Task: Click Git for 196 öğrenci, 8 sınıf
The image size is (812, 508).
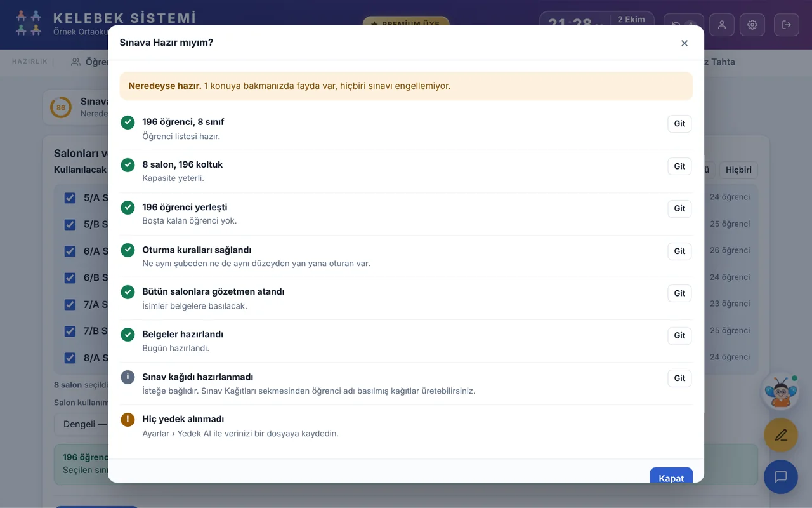Action: (x=679, y=124)
